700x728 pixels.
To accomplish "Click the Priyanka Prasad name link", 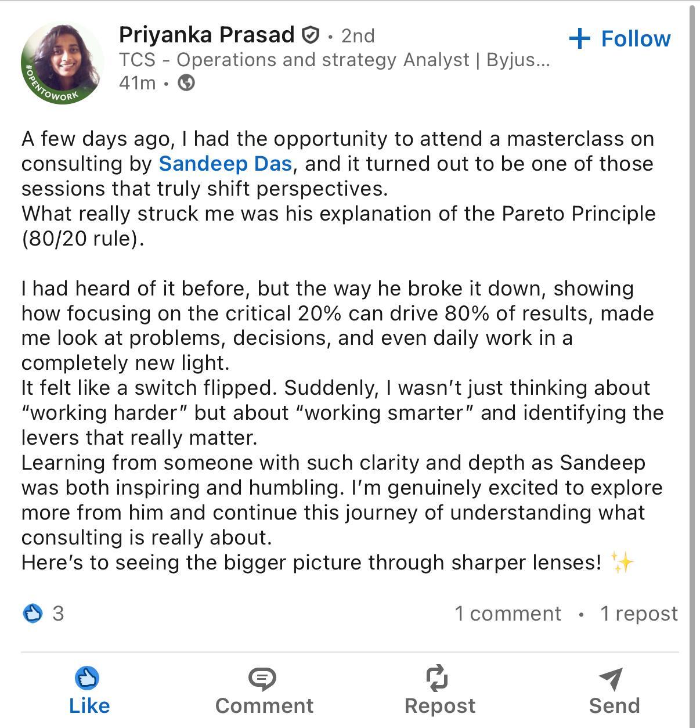I will (x=207, y=35).
